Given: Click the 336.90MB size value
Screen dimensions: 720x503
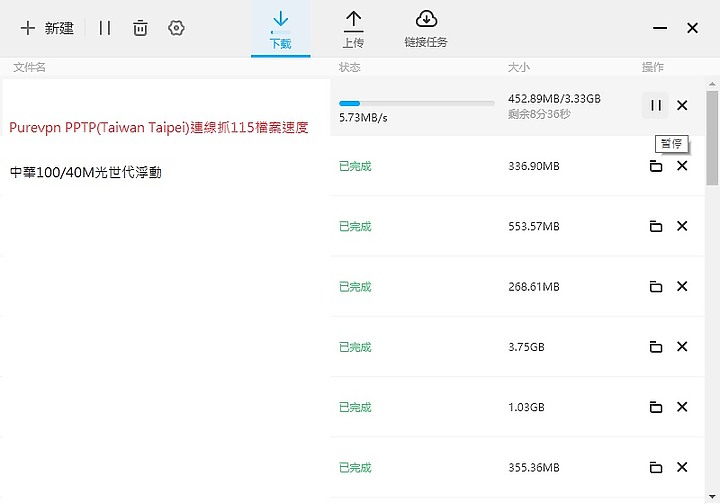Looking at the screenshot, I should (534, 166).
